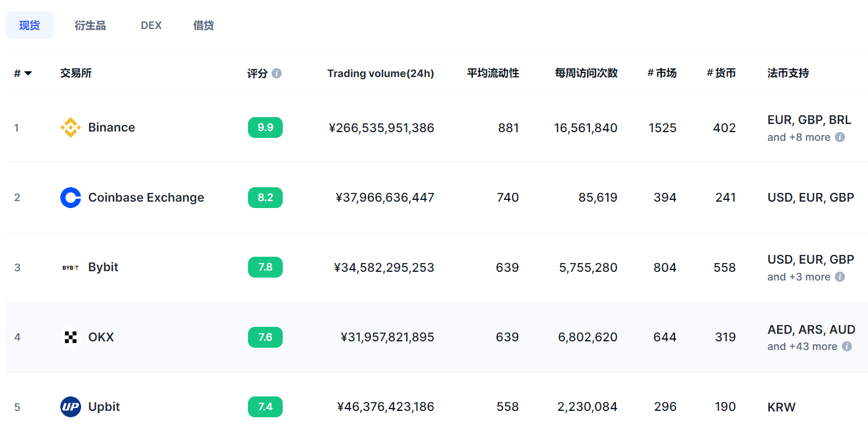Viewport: 868px width, 430px height.
Task: Open the 借贷 tab
Action: tap(203, 25)
